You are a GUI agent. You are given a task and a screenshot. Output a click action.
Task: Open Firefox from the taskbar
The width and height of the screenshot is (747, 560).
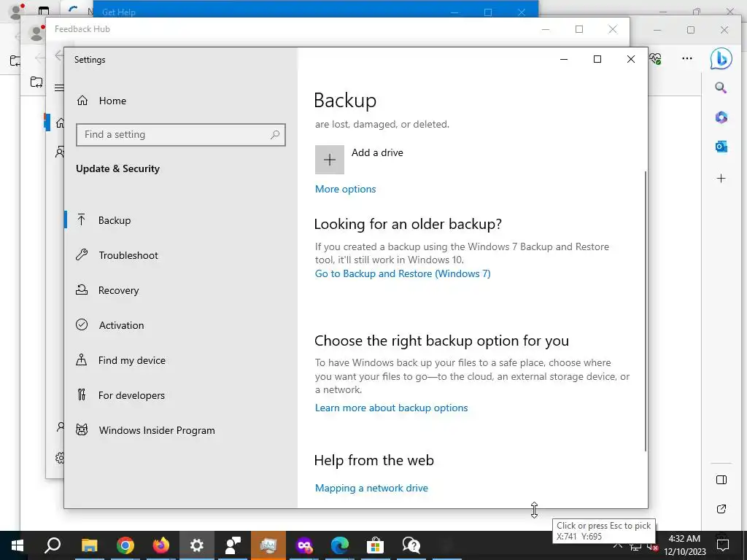(x=161, y=545)
